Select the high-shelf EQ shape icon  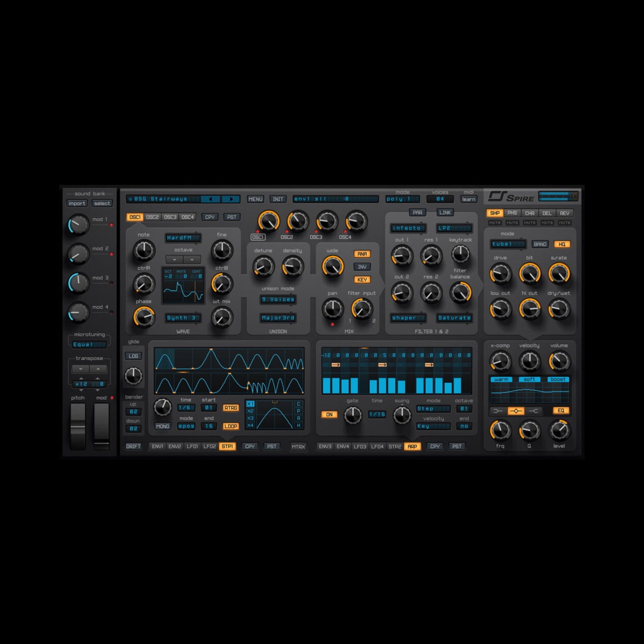click(x=533, y=411)
